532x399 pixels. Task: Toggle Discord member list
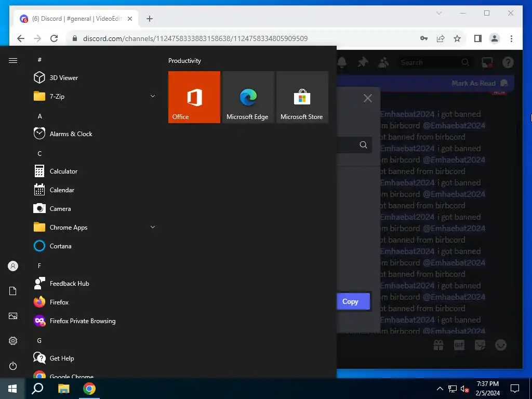pyautogui.click(x=383, y=62)
